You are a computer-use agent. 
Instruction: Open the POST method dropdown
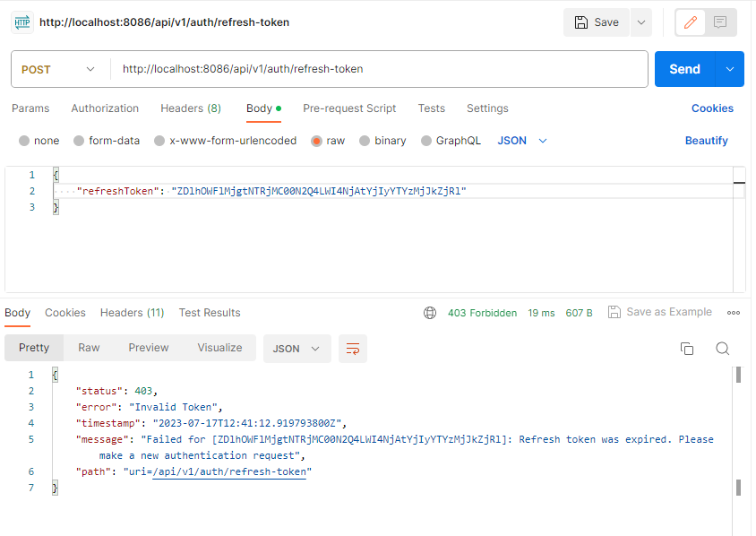(58, 70)
